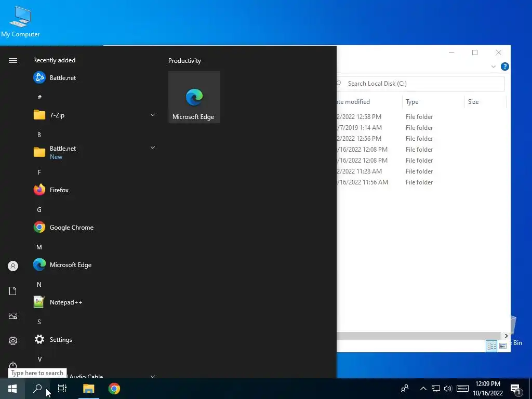Screen dimensions: 532x399
Task: Open Settings gear in the Start sidebar
Action: [x=13, y=341]
